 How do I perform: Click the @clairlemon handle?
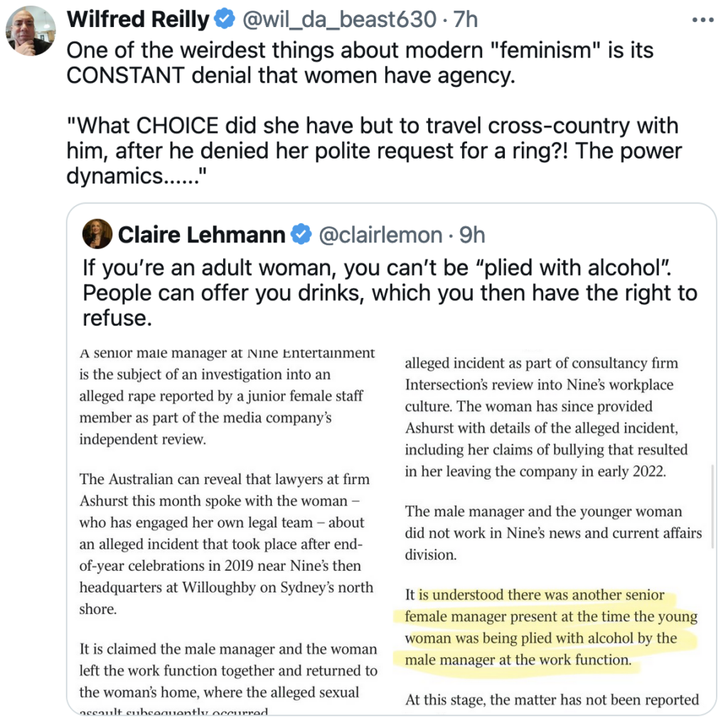click(x=379, y=235)
